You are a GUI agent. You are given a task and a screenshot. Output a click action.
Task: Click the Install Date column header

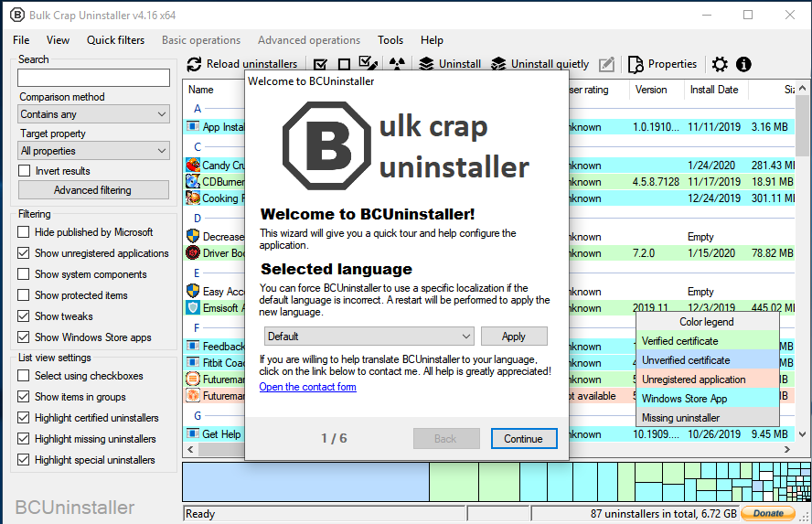pos(714,90)
